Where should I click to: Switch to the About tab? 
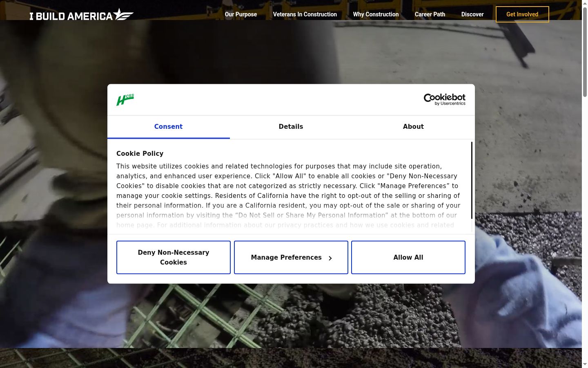tap(413, 127)
